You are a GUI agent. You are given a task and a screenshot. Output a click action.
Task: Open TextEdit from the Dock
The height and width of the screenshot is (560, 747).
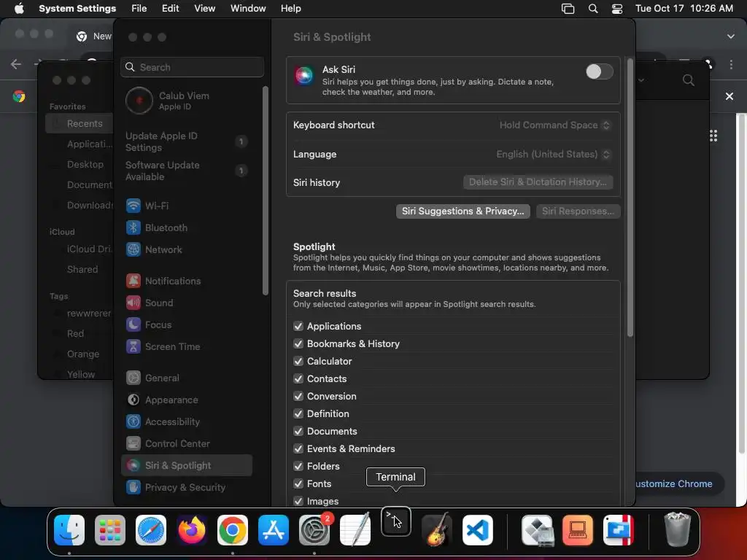pos(355,530)
